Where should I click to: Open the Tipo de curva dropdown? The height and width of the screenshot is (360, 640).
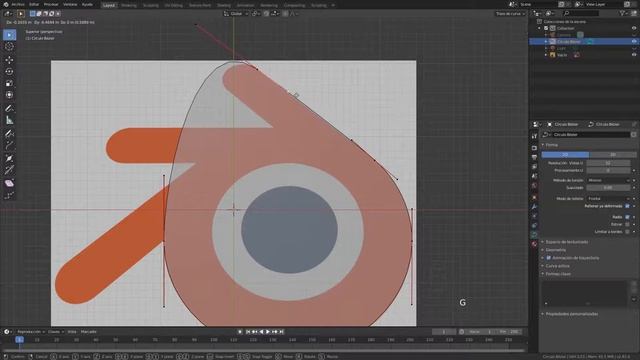(x=510, y=13)
